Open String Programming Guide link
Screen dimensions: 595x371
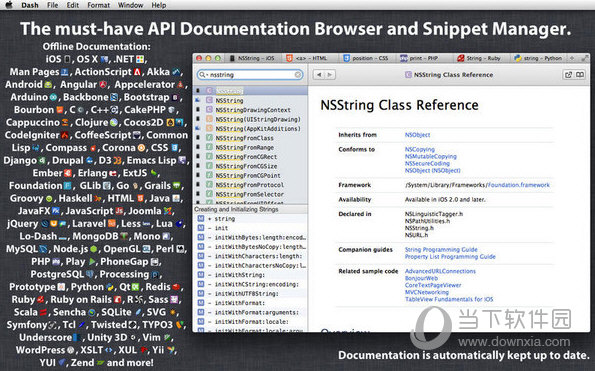(441, 250)
